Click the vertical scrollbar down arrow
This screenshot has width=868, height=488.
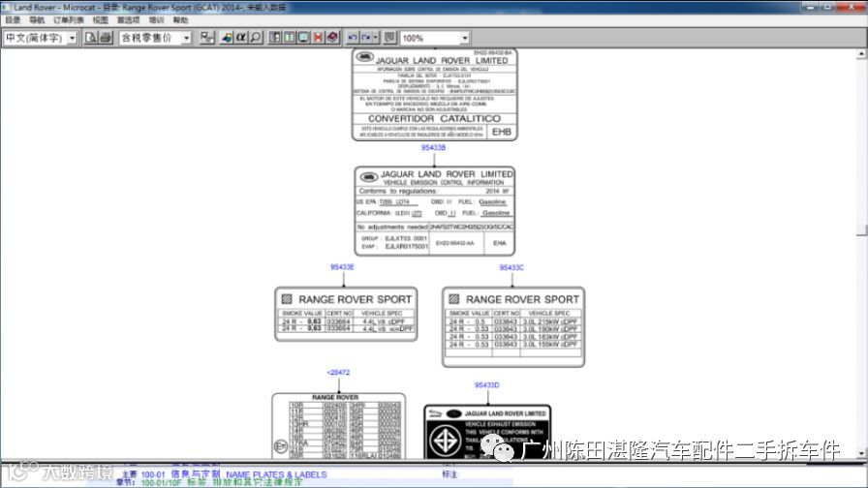point(861,453)
